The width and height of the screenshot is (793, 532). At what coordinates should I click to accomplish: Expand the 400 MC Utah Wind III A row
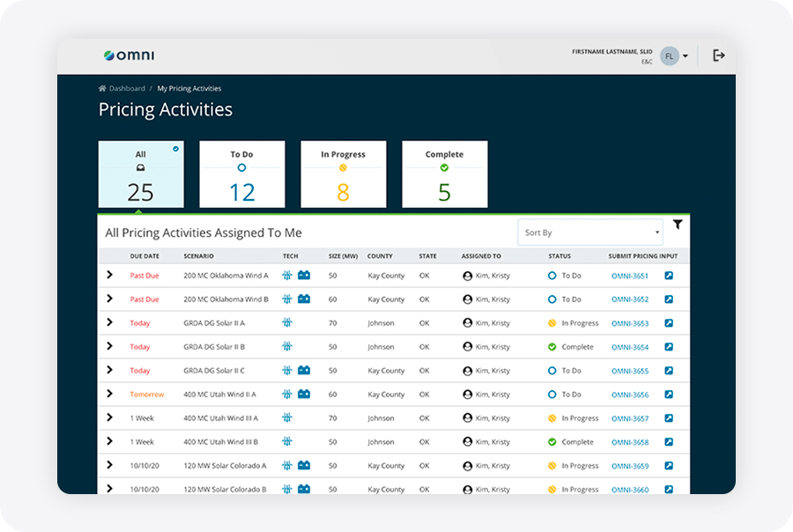point(109,417)
